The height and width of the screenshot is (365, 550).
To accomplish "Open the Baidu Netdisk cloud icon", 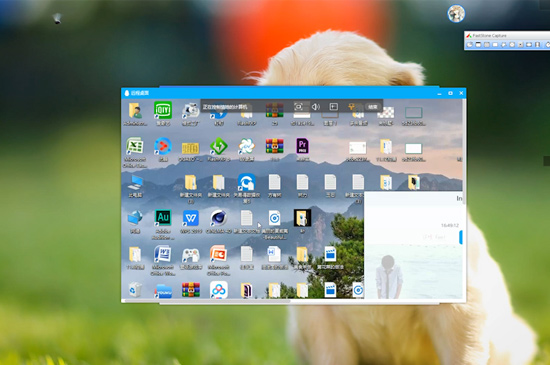I will tap(219, 290).
